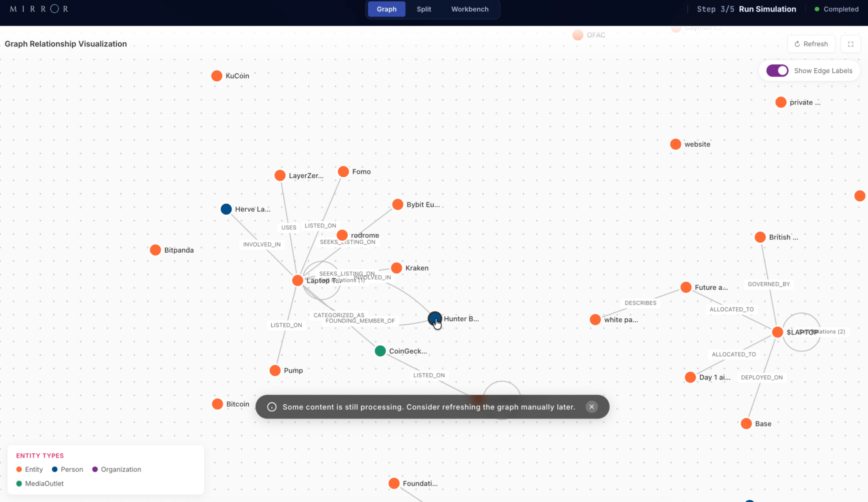Select the Future a... node

tap(686, 287)
